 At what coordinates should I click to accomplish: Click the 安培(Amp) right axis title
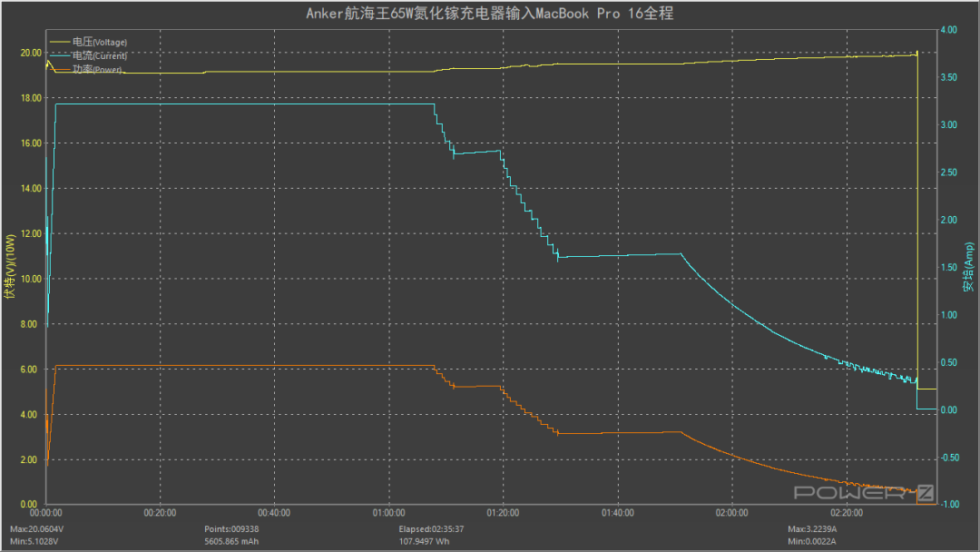pos(968,267)
